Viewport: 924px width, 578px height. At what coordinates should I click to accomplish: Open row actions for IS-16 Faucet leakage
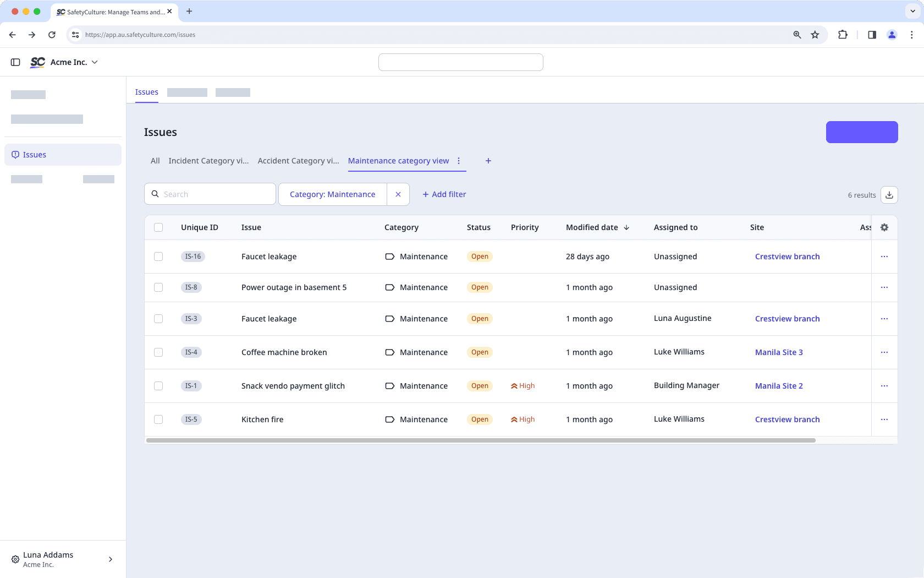(884, 257)
